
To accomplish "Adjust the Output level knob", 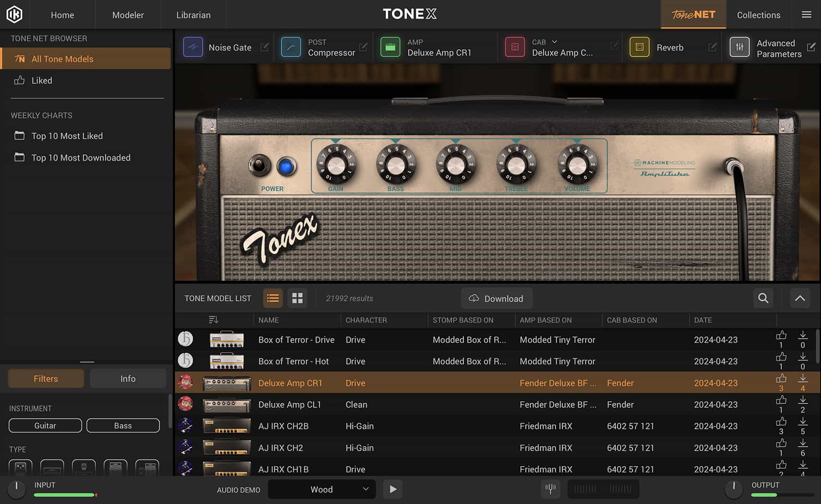I will click(x=734, y=489).
